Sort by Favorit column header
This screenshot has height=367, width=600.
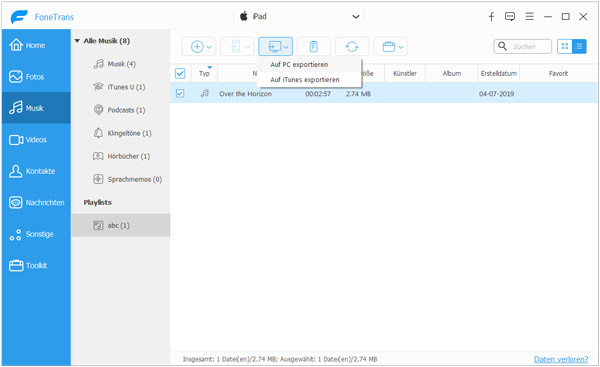558,73
